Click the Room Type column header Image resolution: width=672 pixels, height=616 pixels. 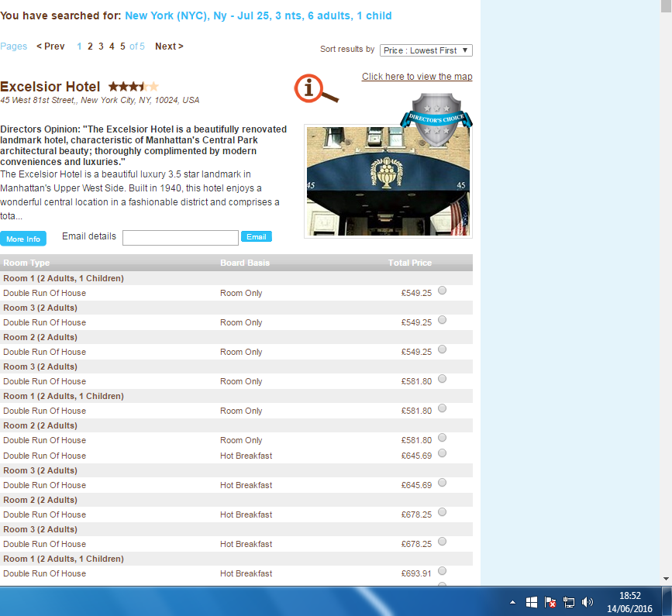tap(26, 263)
